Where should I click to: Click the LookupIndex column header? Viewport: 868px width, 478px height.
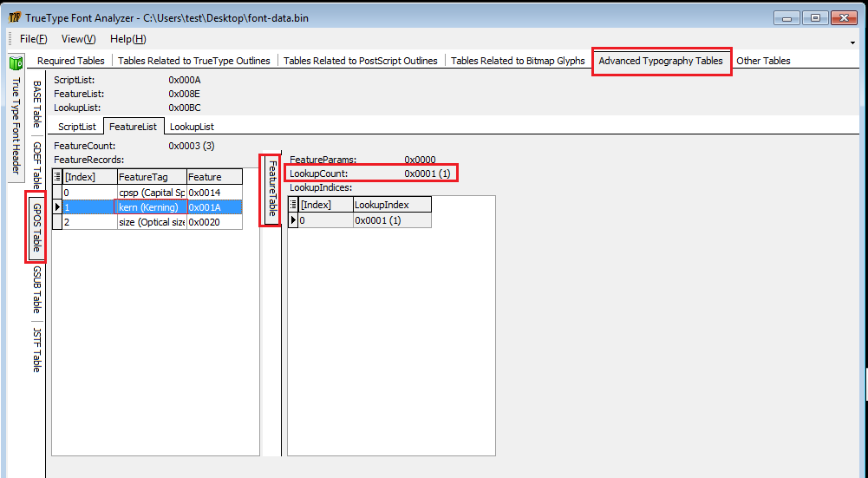(x=392, y=205)
